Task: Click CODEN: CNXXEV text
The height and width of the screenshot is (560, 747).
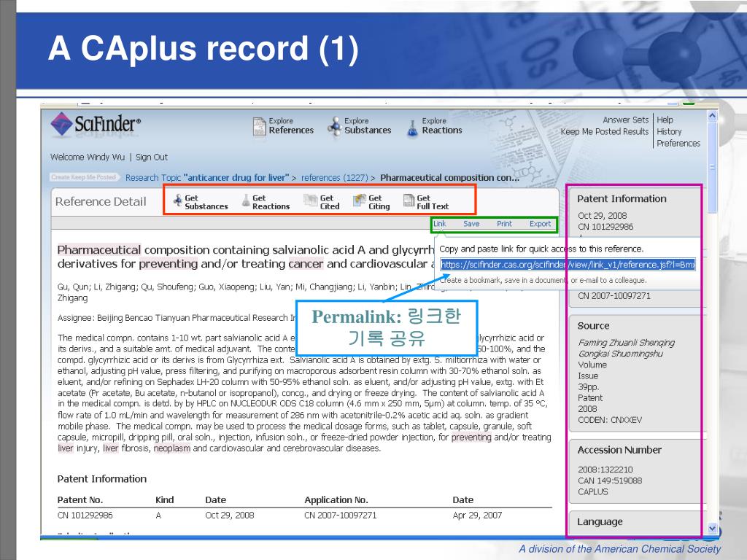Action: (x=609, y=420)
